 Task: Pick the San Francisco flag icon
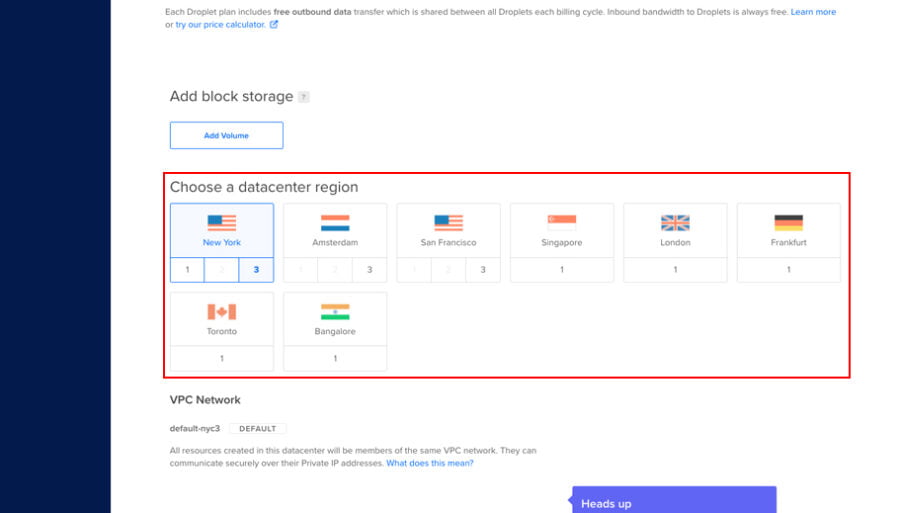coord(448,223)
